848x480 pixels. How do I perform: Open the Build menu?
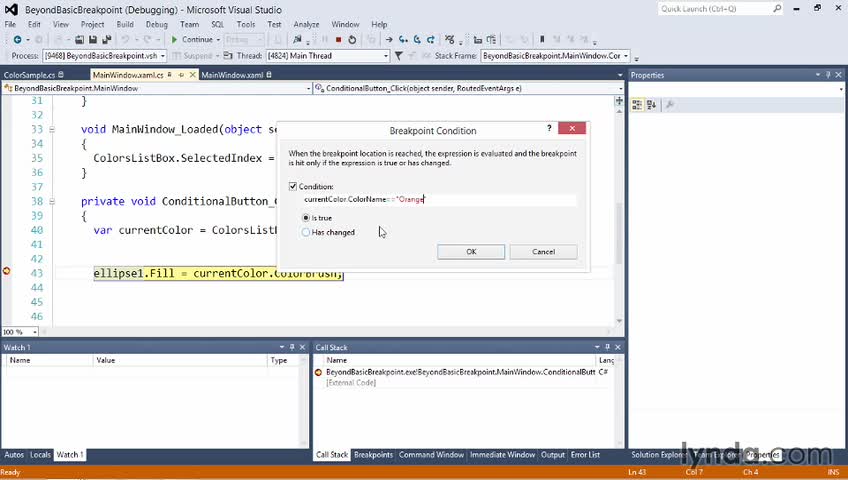point(125,24)
